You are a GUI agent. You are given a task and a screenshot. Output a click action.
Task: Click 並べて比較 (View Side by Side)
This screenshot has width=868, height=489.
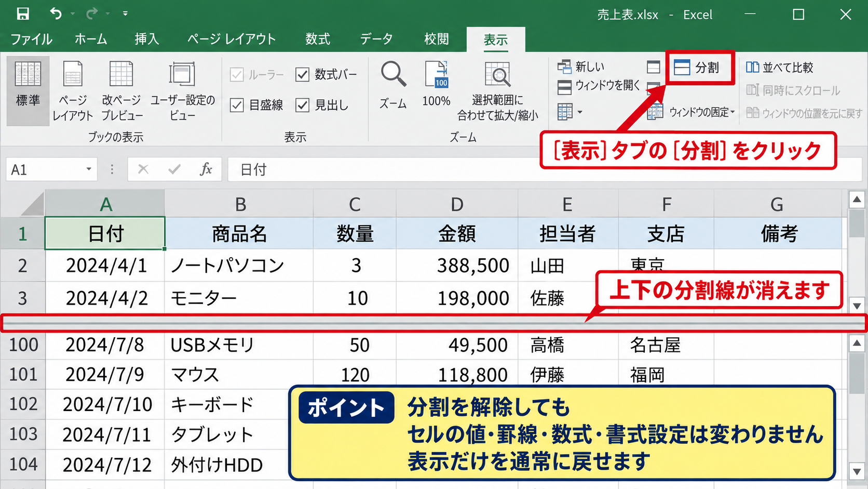click(x=780, y=67)
